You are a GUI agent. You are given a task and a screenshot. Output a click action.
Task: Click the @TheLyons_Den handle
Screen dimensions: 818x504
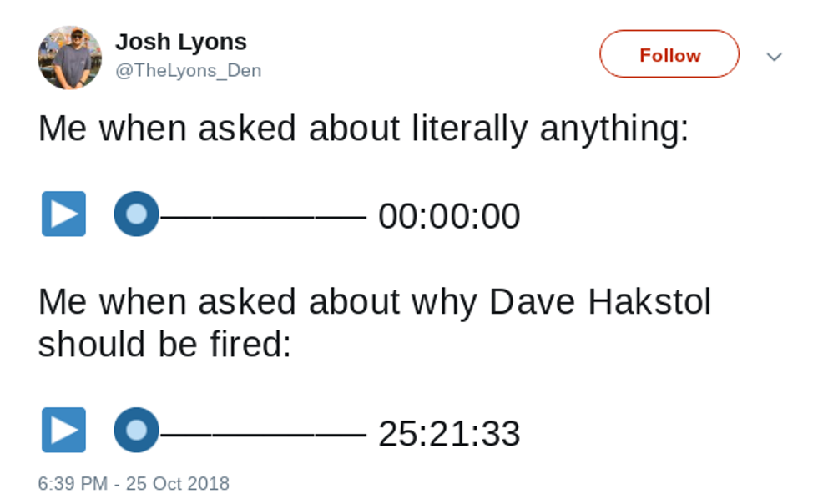[x=188, y=71]
